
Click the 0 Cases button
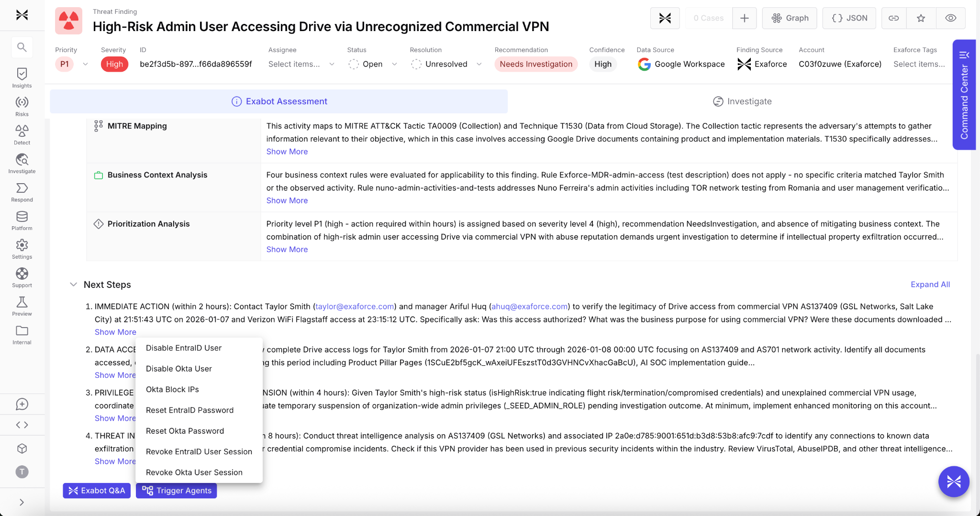coord(708,18)
